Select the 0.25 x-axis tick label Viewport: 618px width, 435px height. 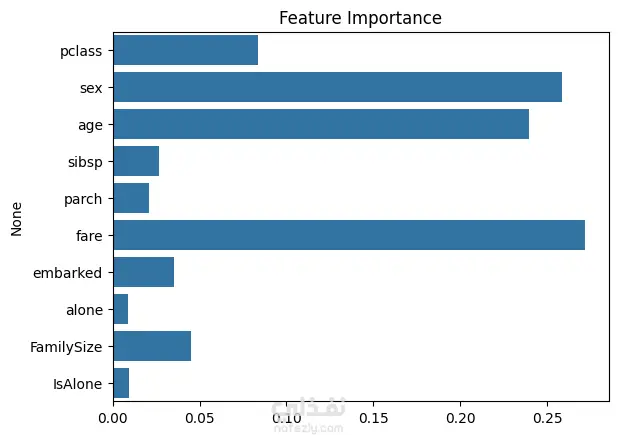tap(547, 413)
